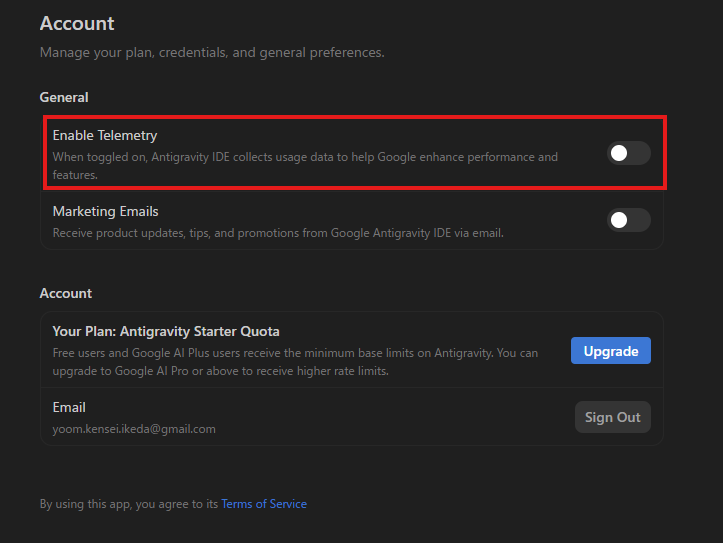Click the Account page title heading
Image resolution: width=723 pixels, height=543 pixels.
coord(77,24)
